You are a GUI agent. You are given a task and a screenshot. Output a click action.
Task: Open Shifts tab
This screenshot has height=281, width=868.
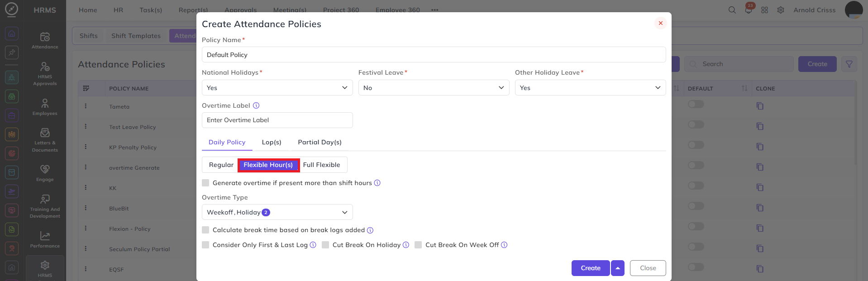[x=89, y=36]
